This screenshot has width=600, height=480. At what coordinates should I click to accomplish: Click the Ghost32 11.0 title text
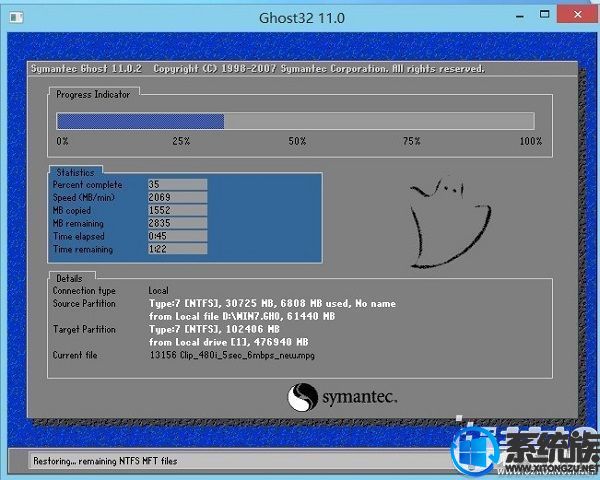[302, 18]
